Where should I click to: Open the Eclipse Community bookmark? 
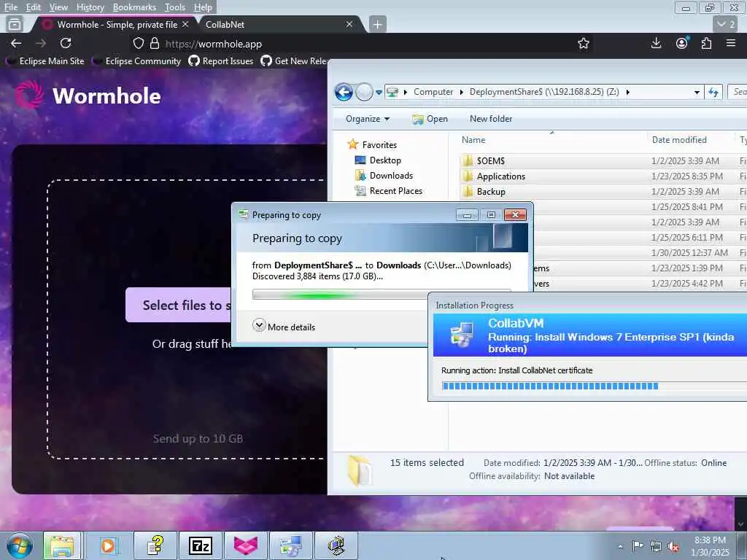point(136,61)
